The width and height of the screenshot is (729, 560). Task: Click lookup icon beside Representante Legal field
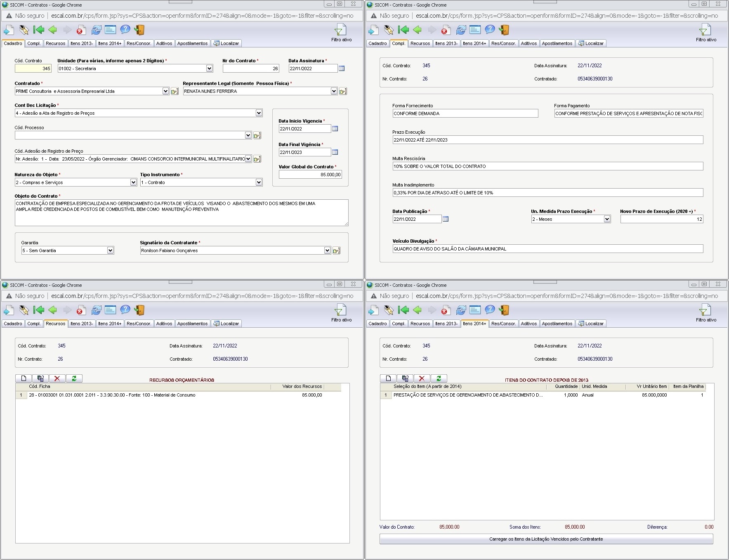click(x=343, y=91)
